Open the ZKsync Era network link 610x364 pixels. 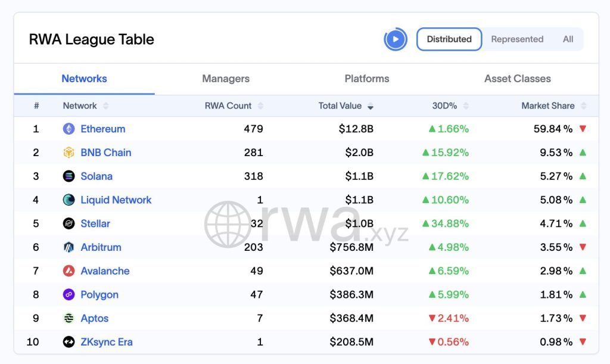click(107, 342)
